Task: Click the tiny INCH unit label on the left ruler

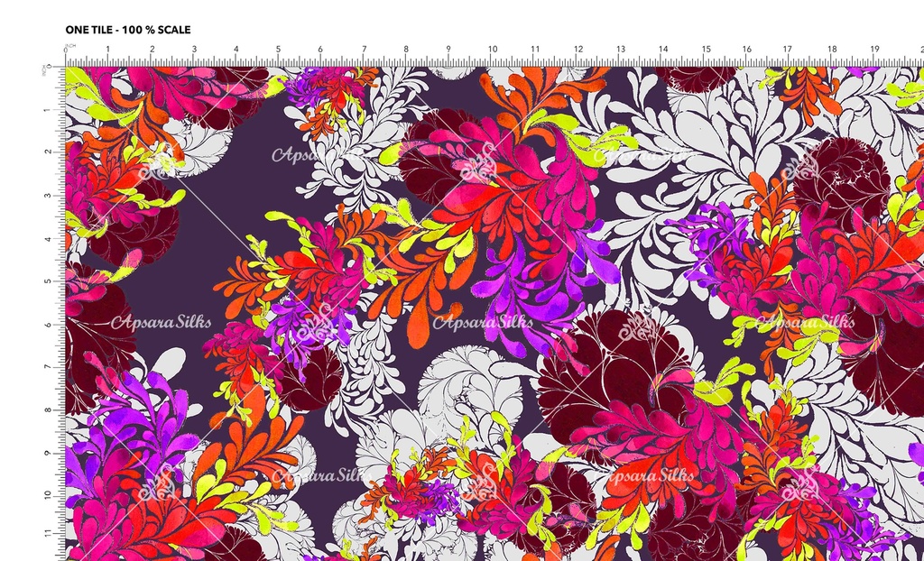Action: pos(43,71)
